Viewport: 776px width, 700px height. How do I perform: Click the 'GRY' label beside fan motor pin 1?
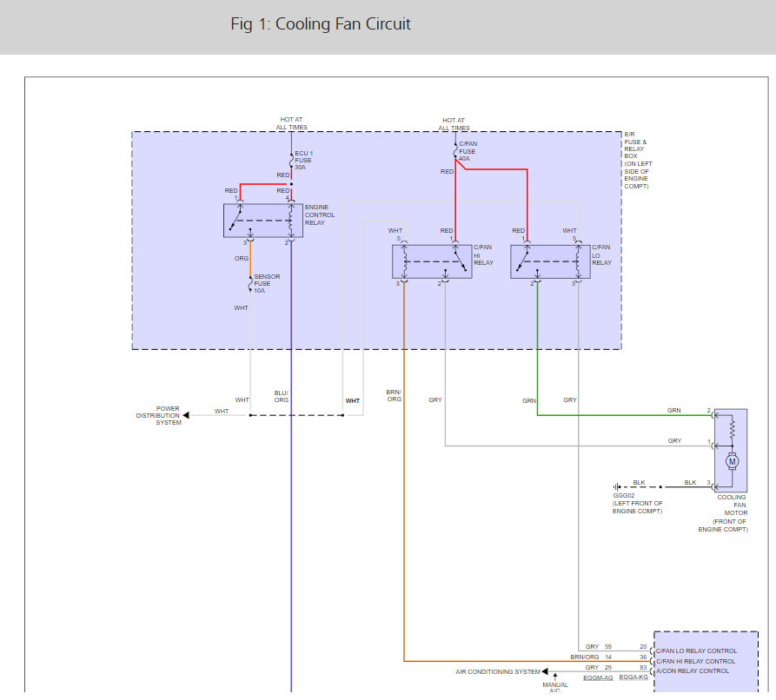tap(674, 440)
